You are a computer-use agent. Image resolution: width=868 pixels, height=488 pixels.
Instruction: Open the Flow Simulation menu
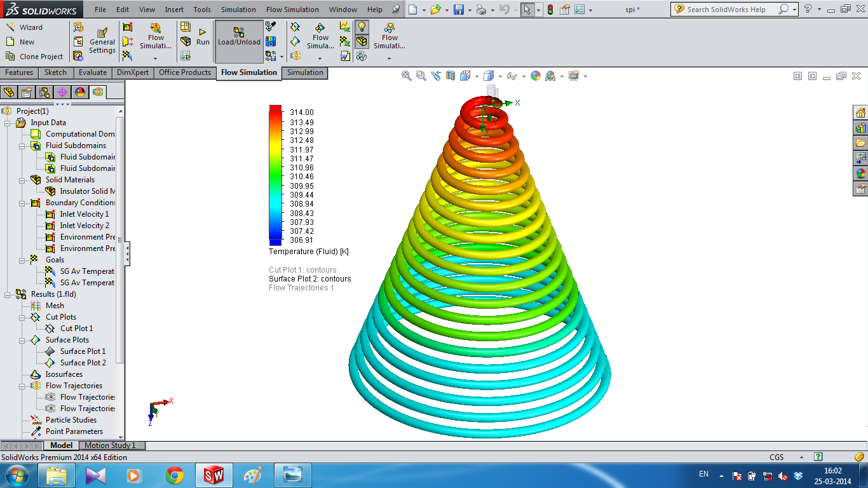coord(292,10)
